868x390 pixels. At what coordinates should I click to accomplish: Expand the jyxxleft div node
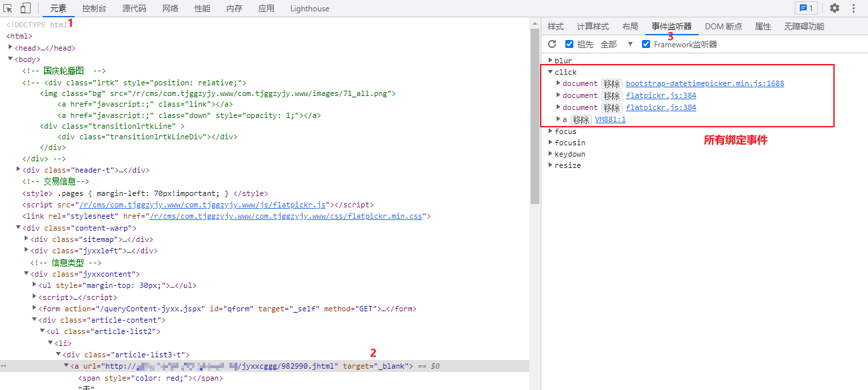point(26,251)
